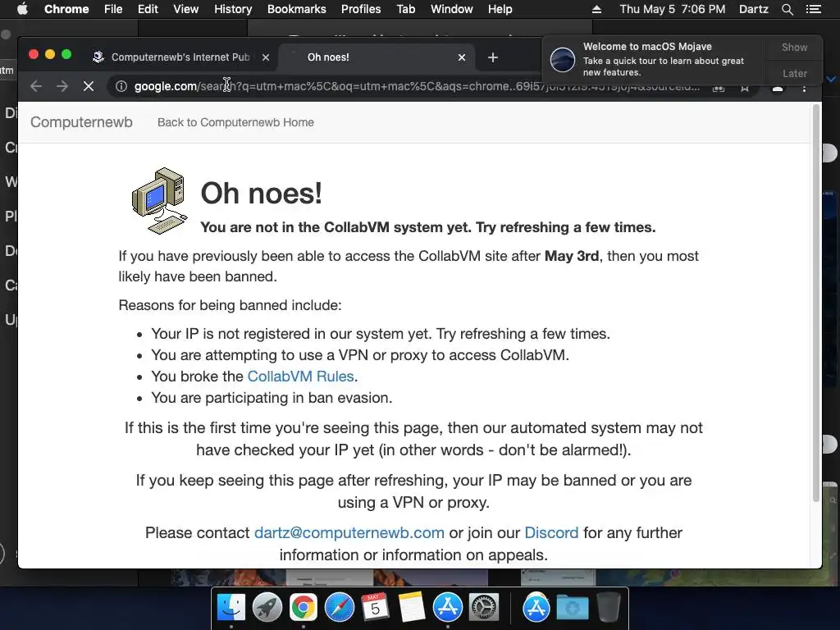
Task: Open Google Chrome from the Dock
Action: point(304,608)
